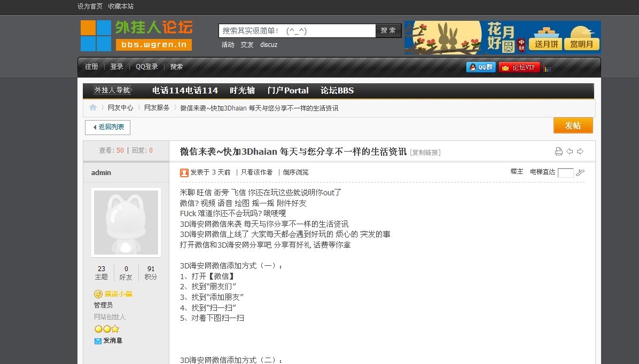This screenshot has width=639, height=364.
Task: Click the user rank star icons
Action: click(x=107, y=329)
